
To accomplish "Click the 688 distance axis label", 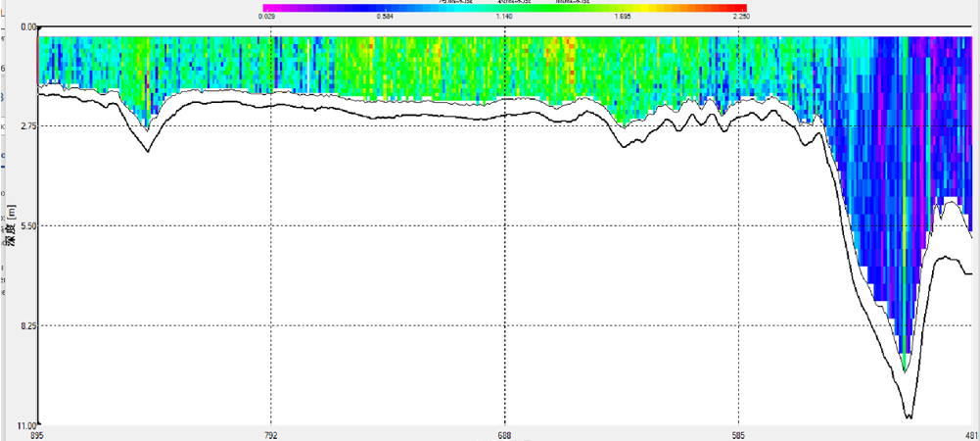I will coord(504,434).
